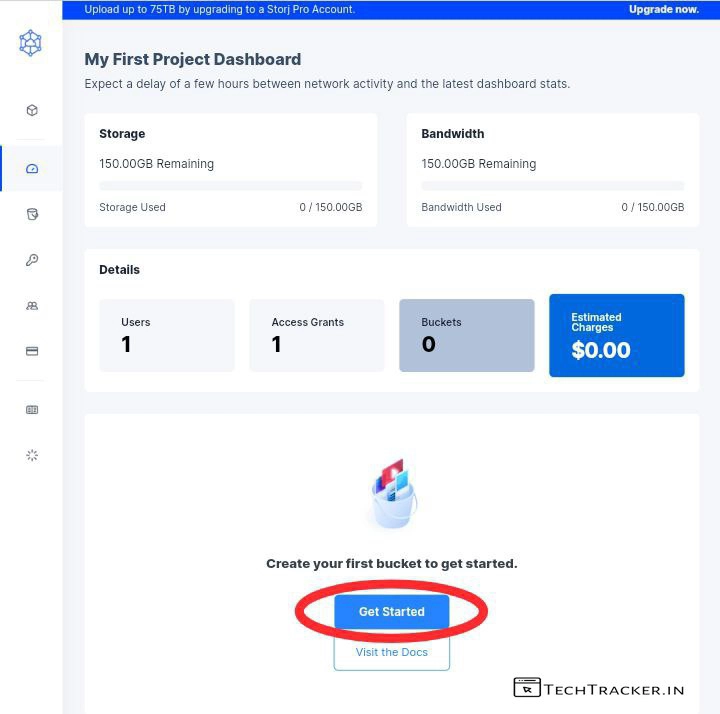
Task: Click the My First Project Dashboard heading
Action: pyautogui.click(x=193, y=60)
